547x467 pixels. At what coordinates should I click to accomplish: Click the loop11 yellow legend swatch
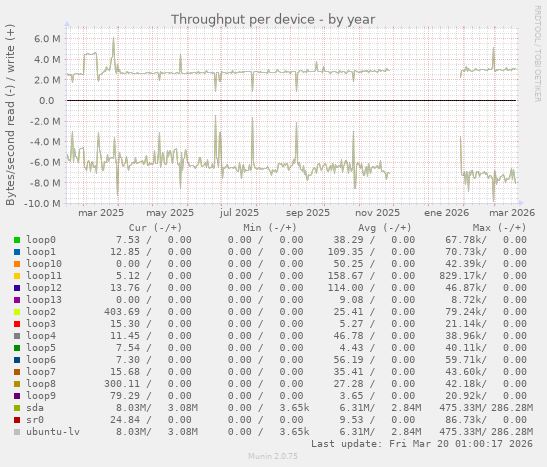coord(17,276)
